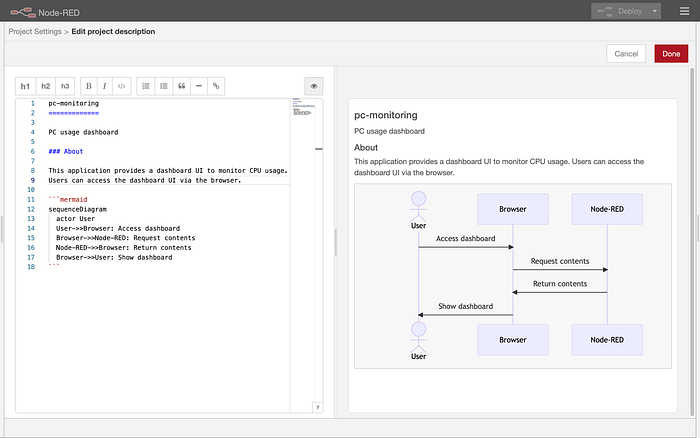Click the '```mermaid' line in editor
The height and width of the screenshot is (438, 700).
click(x=68, y=200)
